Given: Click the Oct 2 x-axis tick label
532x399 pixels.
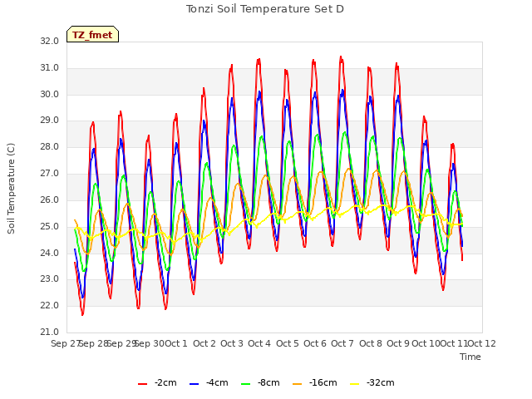Looking at the screenshot, I should 204,343.
